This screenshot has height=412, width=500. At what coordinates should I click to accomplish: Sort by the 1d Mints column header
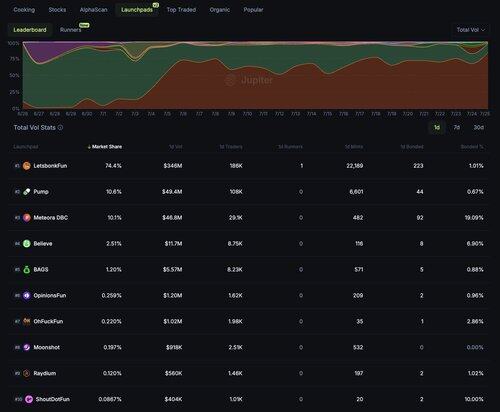pyautogui.click(x=354, y=147)
